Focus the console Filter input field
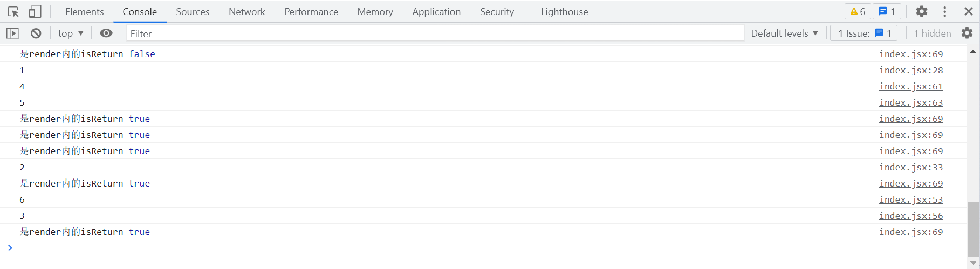The image size is (980, 269). [x=435, y=33]
